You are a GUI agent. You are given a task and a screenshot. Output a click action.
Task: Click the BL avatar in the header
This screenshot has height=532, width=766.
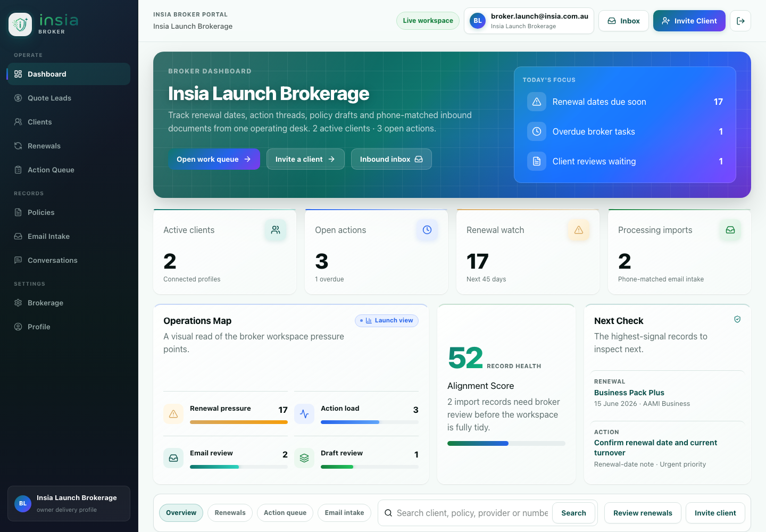(x=478, y=21)
